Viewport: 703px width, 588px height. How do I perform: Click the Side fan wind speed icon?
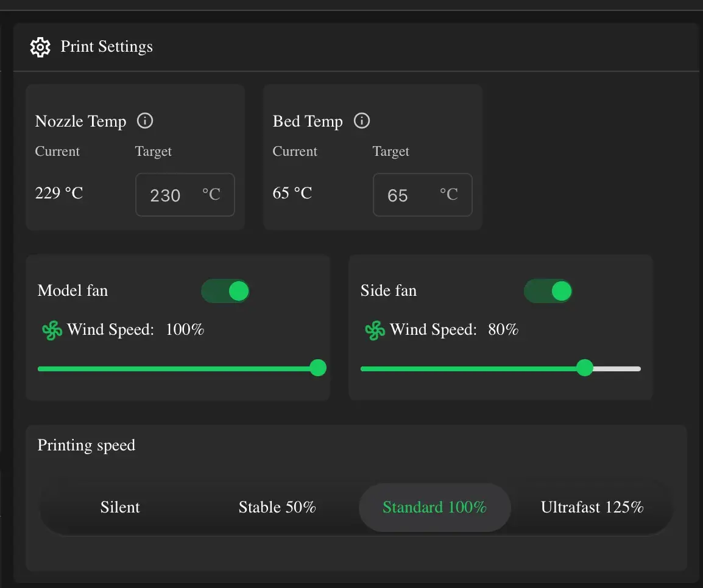coord(375,331)
